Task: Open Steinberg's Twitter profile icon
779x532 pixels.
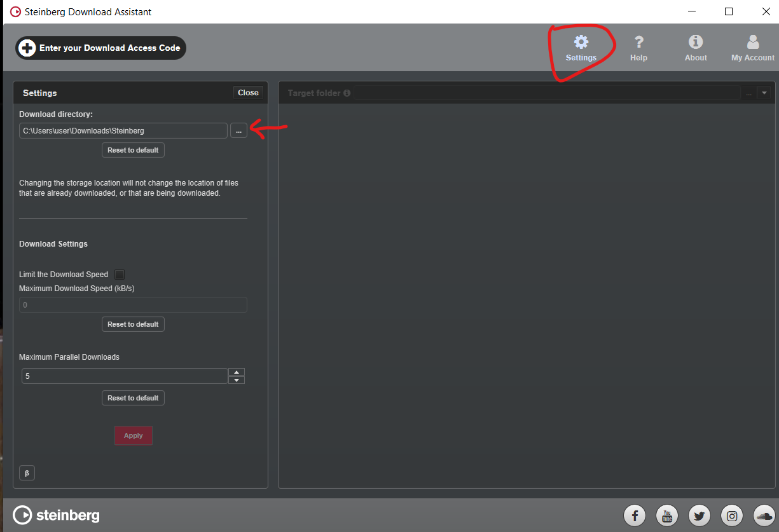Action: pos(700,515)
